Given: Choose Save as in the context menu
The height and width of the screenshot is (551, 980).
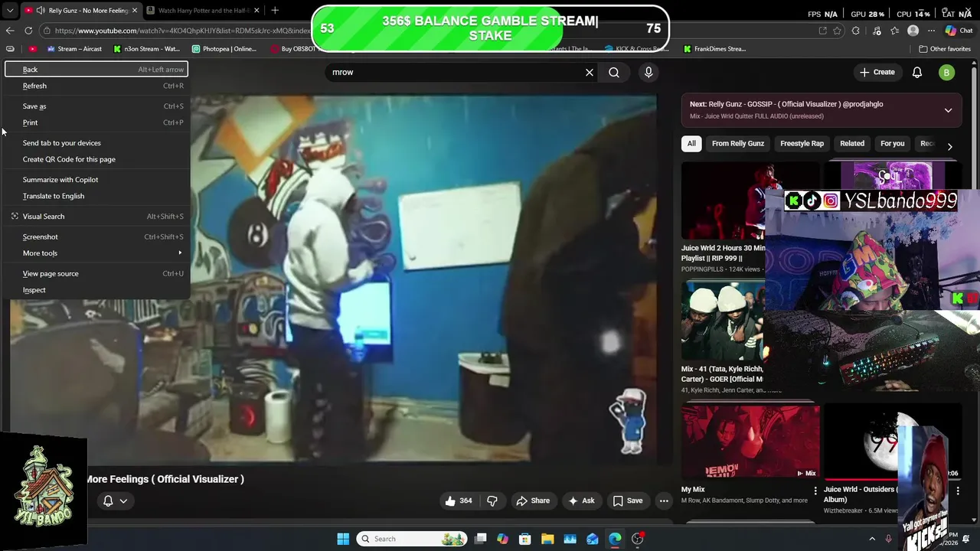Looking at the screenshot, I should [x=96, y=106].
